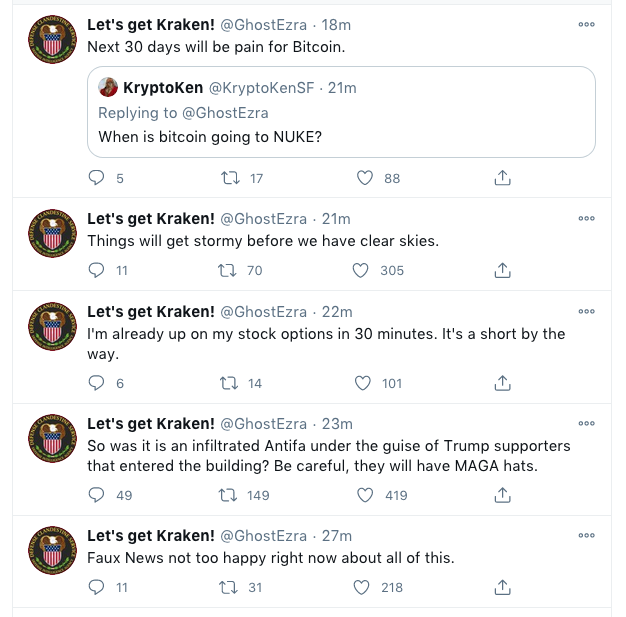Open KryptoKen's small avatar in quoted tweet
This screenshot has height=617, width=626.
(x=108, y=88)
